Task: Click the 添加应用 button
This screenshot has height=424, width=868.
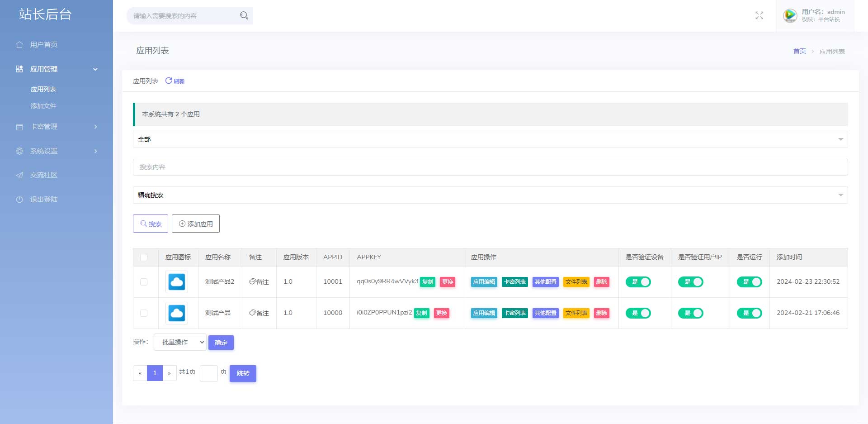Action: [196, 224]
